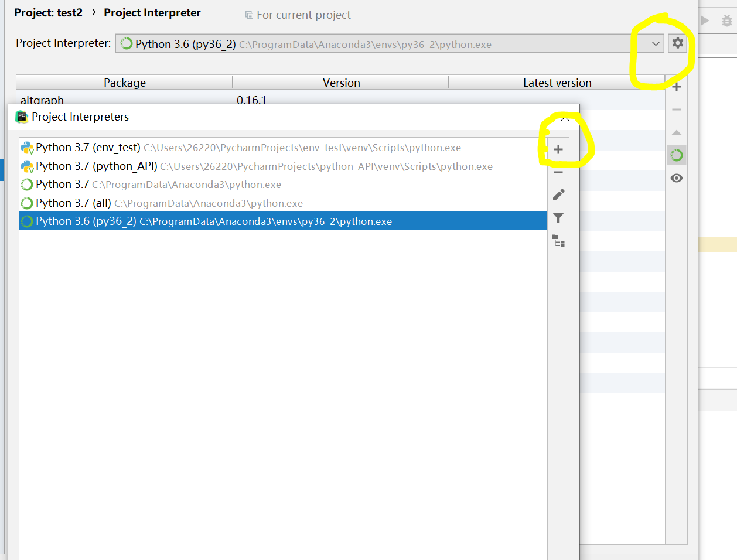Click the Project: test2 breadcrumb
The width and height of the screenshot is (737, 560).
(x=48, y=13)
